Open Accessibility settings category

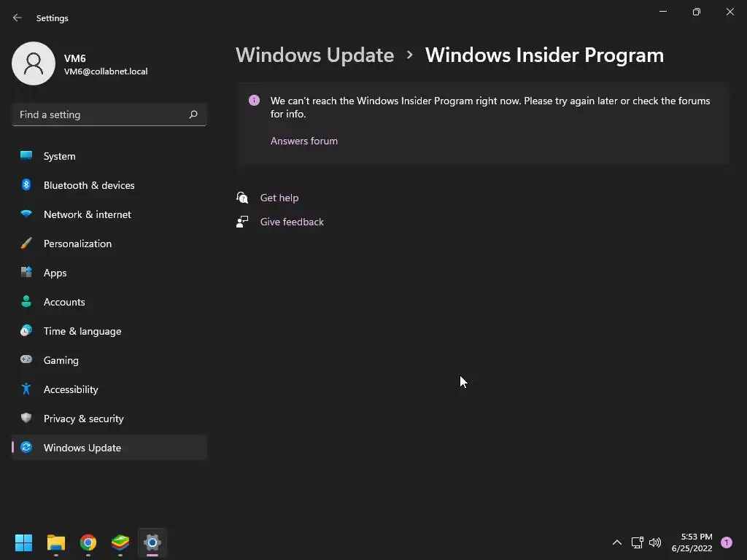pyautogui.click(x=109, y=389)
